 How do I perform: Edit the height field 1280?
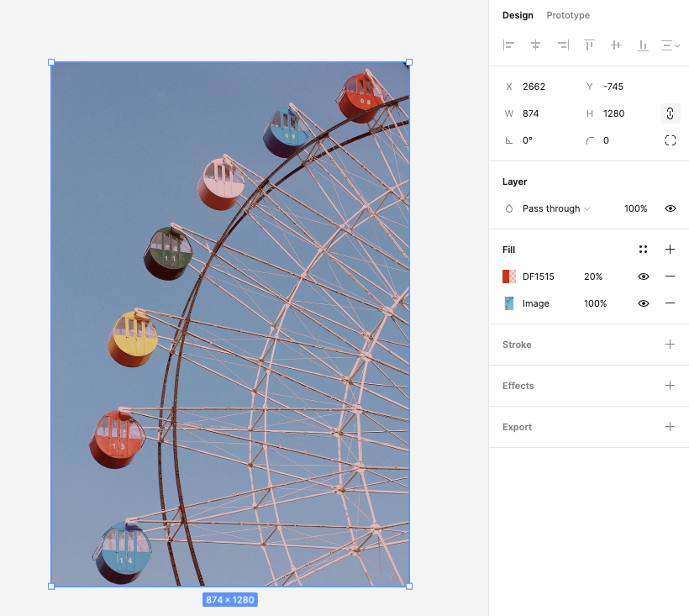click(x=614, y=113)
